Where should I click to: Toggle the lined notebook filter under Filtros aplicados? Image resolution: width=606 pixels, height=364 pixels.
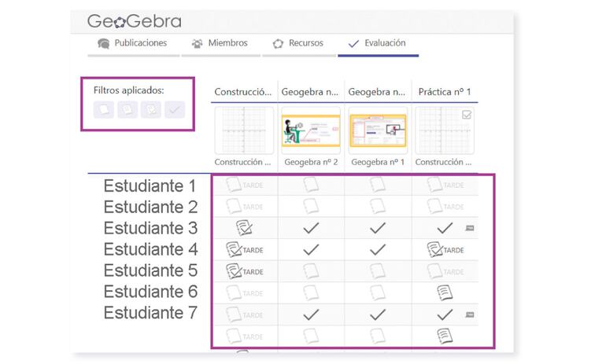(127, 109)
